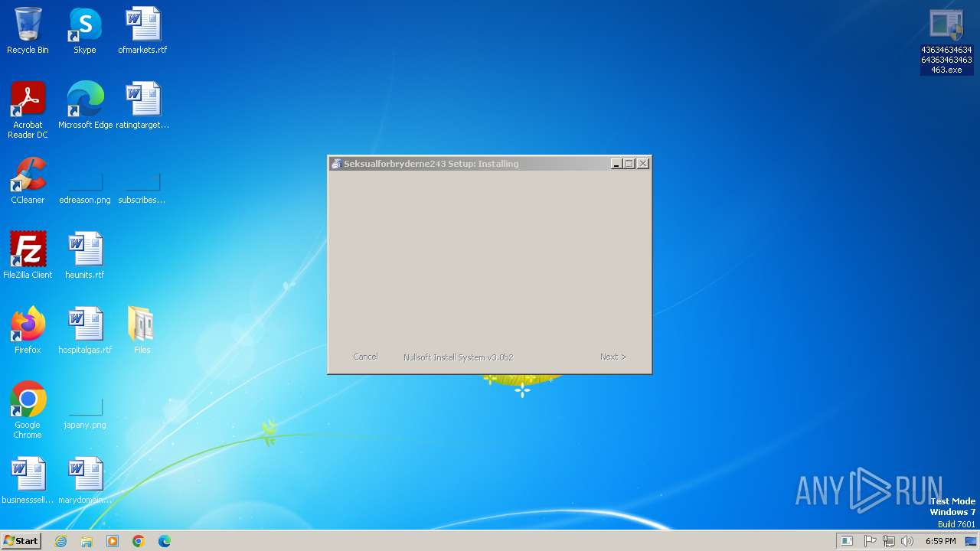The height and width of the screenshot is (551, 980).
Task: Click Nullsoft Install System v3.0b2 text
Action: click(458, 357)
